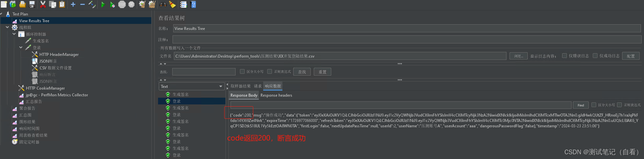Open the Templates toolbar icon
Screen dimensions: 644x159
click(x=13, y=4)
